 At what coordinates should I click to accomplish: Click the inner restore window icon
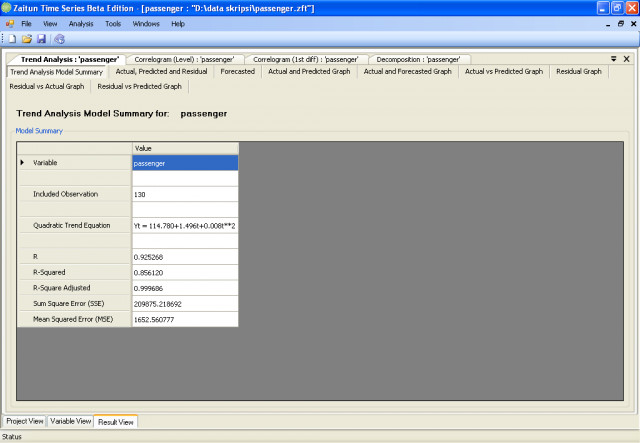point(621,24)
